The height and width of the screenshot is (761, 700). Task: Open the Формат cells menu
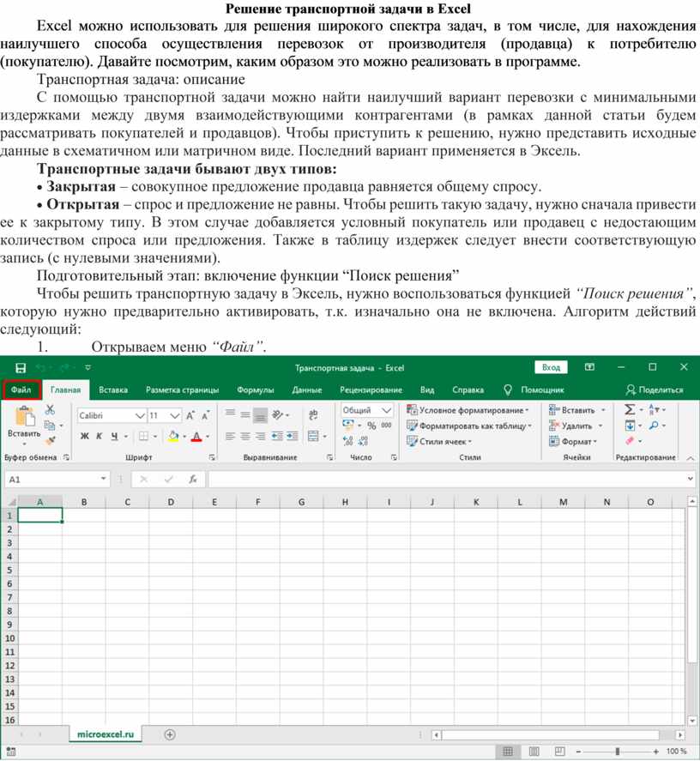(573, 441)
